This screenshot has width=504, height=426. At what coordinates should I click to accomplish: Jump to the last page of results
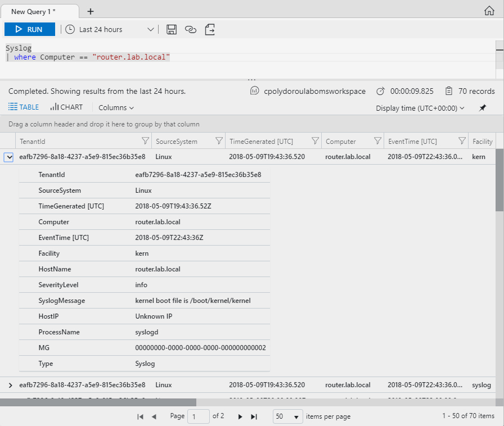pyautogui.click(x=254, y=416)
